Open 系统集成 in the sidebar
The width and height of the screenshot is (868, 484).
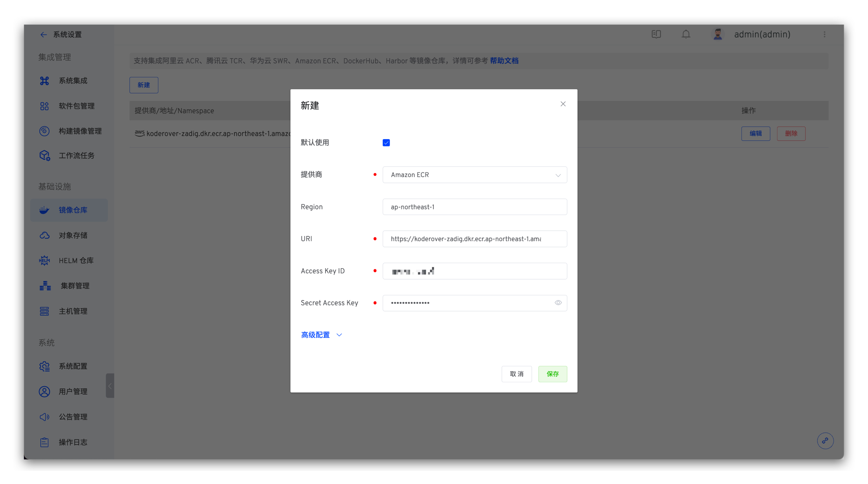pyautogui.click(x=73, y=81)
